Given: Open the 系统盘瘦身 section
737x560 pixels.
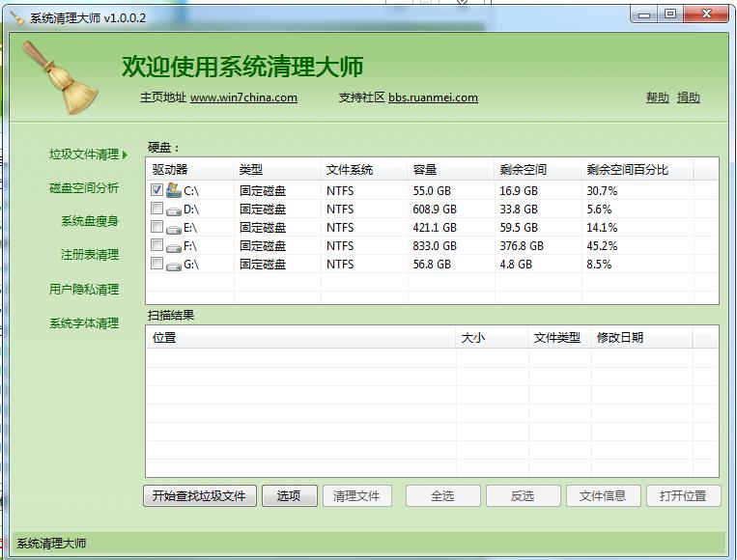Looking at the screenshot, I should (x=90, y=221).
